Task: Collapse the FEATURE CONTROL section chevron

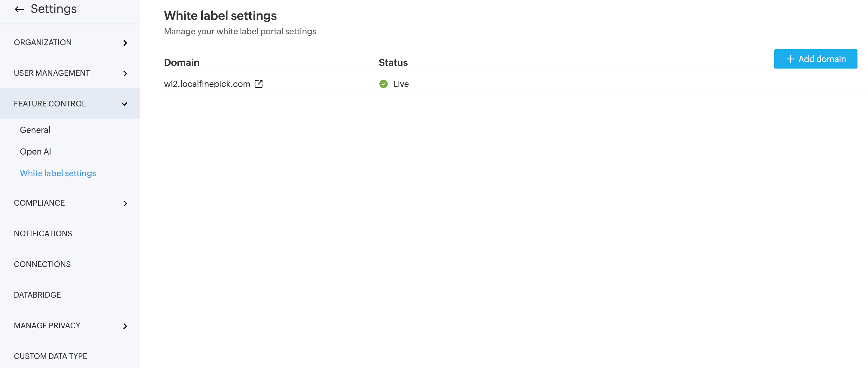Action: tap(124, 104)
